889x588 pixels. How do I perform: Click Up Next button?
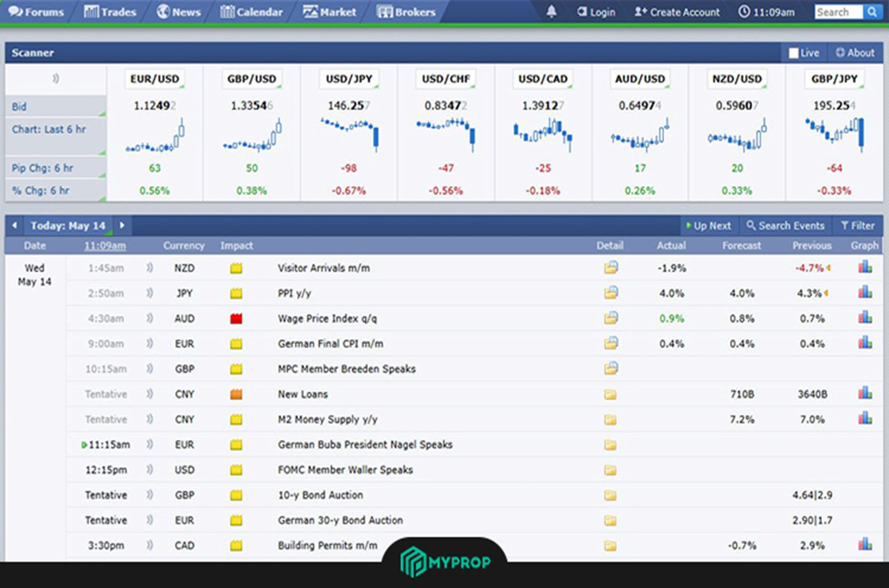pyautogui.click(x=709, y=226)
